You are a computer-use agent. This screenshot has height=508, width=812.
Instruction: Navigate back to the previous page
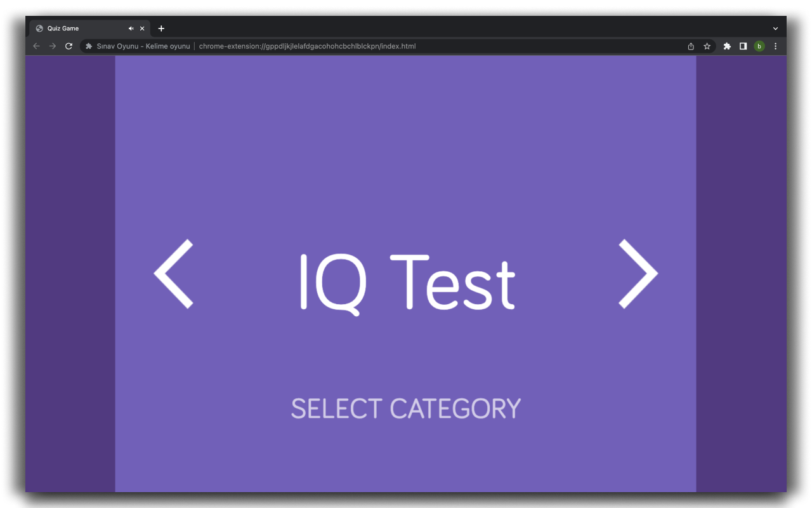point(36,46)
